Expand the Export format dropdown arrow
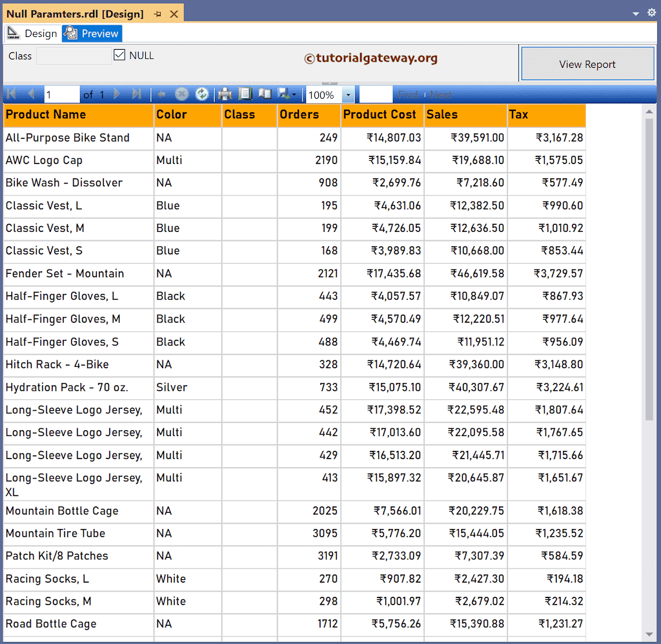The image size is (661, 644). tap(294, 94)
